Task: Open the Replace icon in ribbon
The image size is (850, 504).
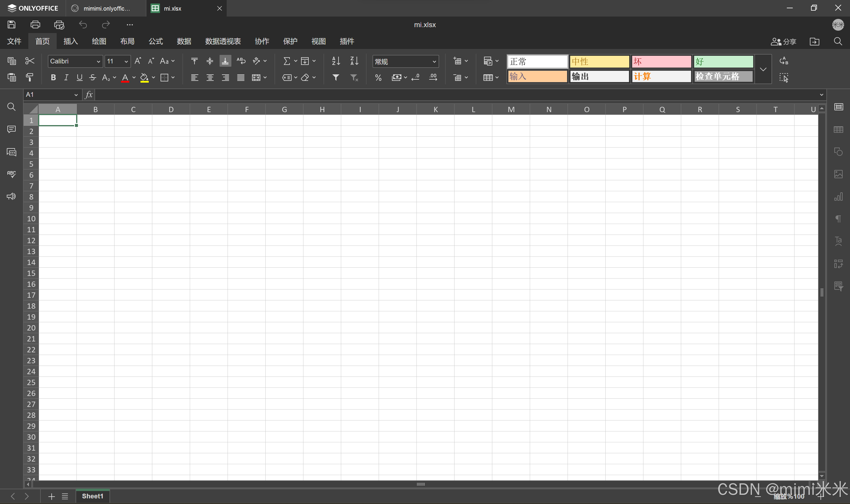Action: pos(784,61)
